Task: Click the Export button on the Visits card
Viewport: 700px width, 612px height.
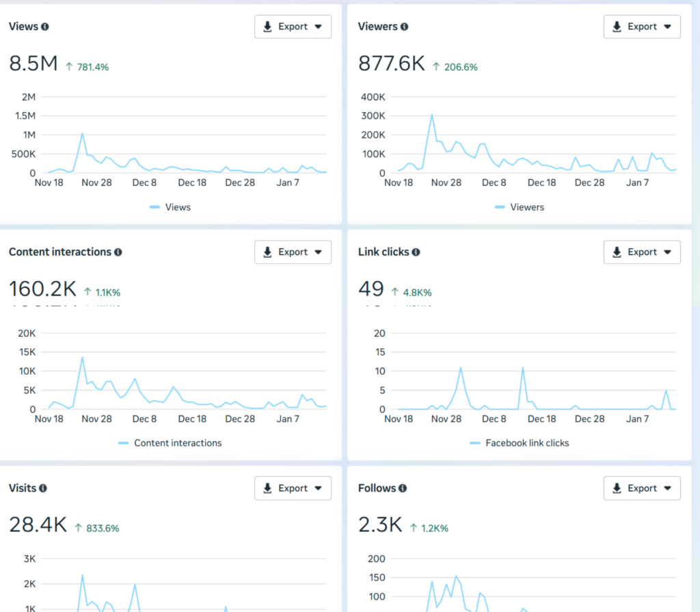Action: pyautogui.click(x=293, y=488)
